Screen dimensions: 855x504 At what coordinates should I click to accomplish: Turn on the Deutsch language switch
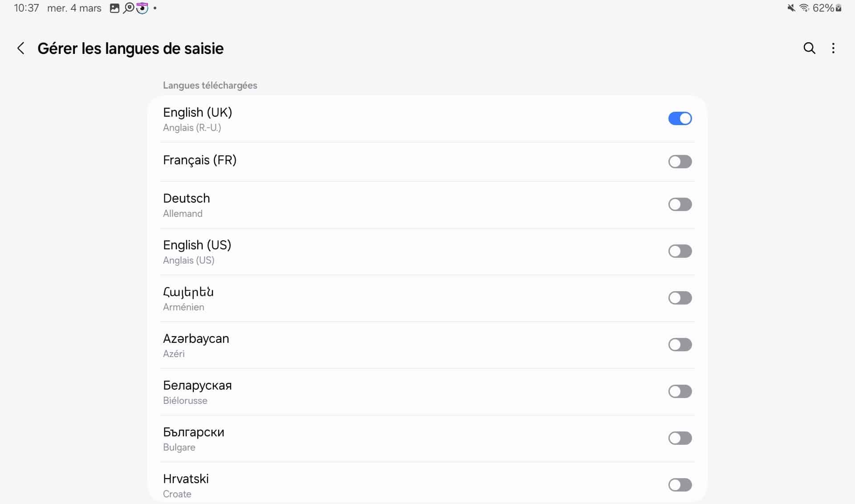(x=680, y=204)
